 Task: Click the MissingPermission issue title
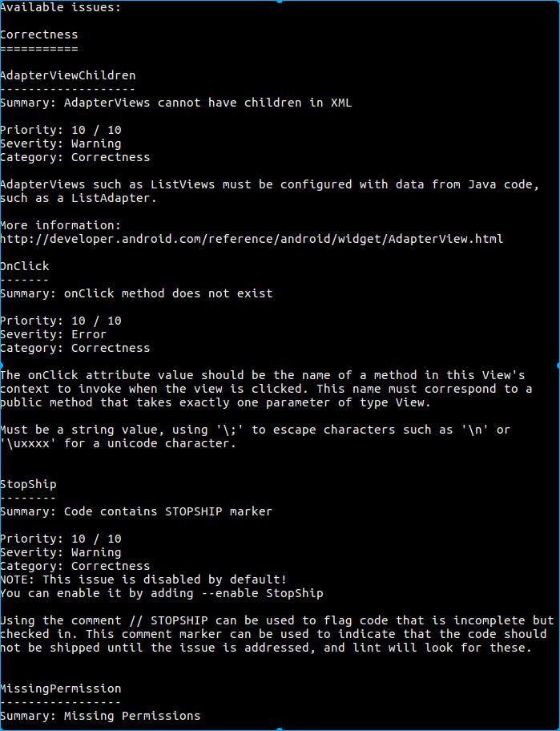coord(61,689)
